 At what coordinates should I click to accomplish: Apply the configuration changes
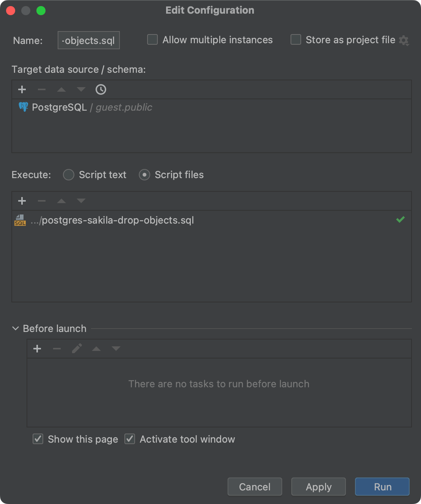318,487
